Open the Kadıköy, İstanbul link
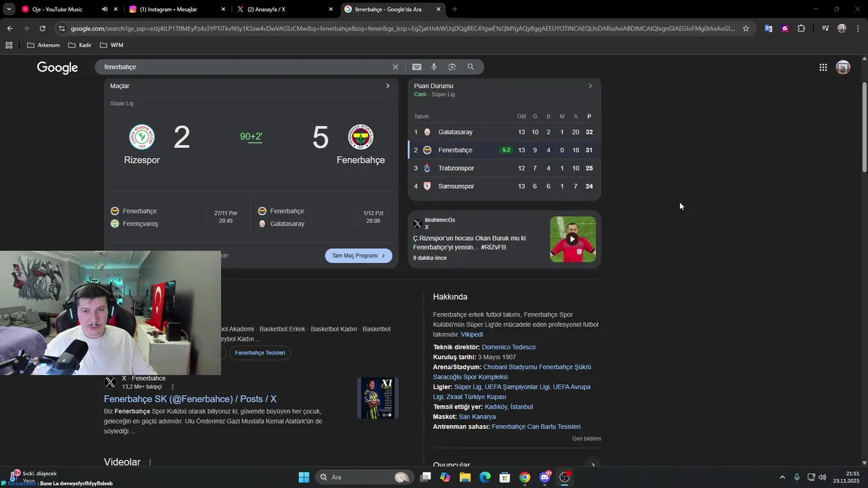The width and height of the screenshot is (868, 488). tap(509, 407)
